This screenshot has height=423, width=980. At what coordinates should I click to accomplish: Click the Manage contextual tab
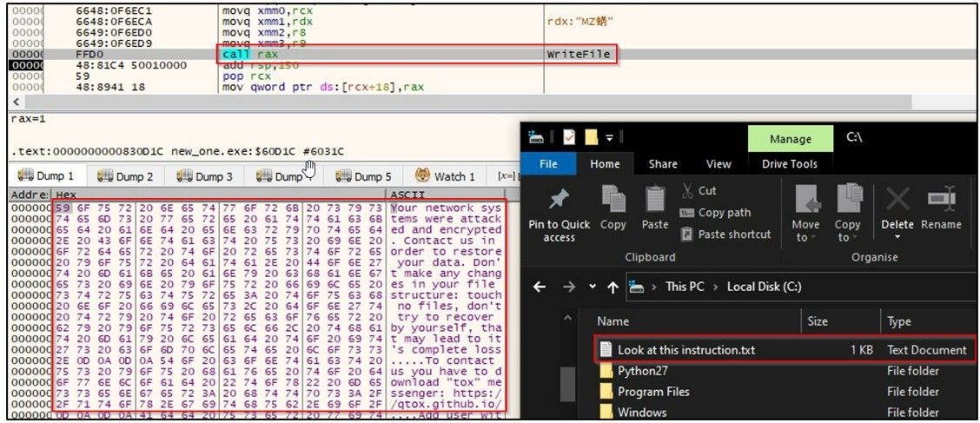click(x=790, y=139)
